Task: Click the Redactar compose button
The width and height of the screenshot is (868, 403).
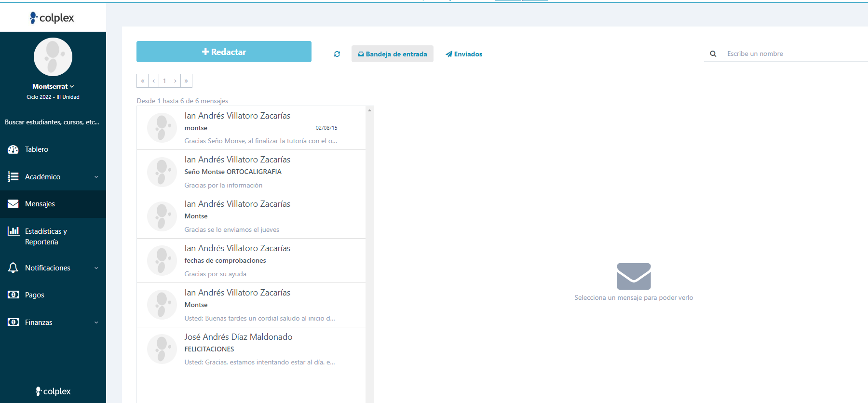Action: click(224, 52)
